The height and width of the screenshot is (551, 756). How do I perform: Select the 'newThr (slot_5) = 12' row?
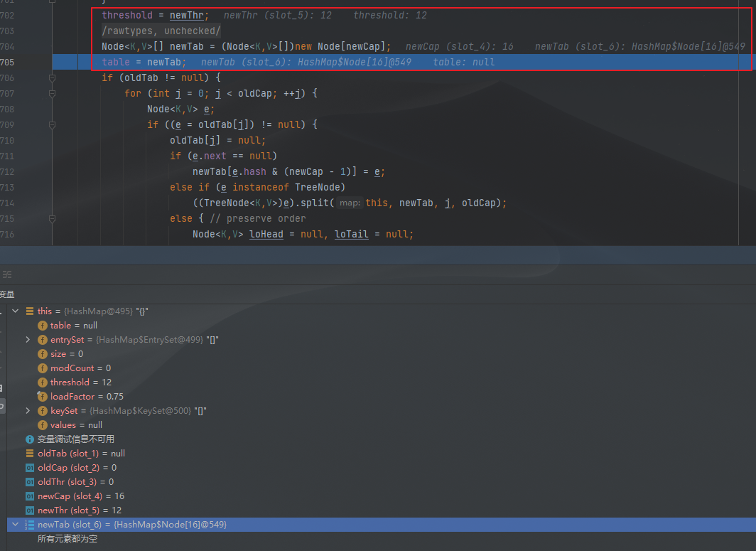point(382,510)
